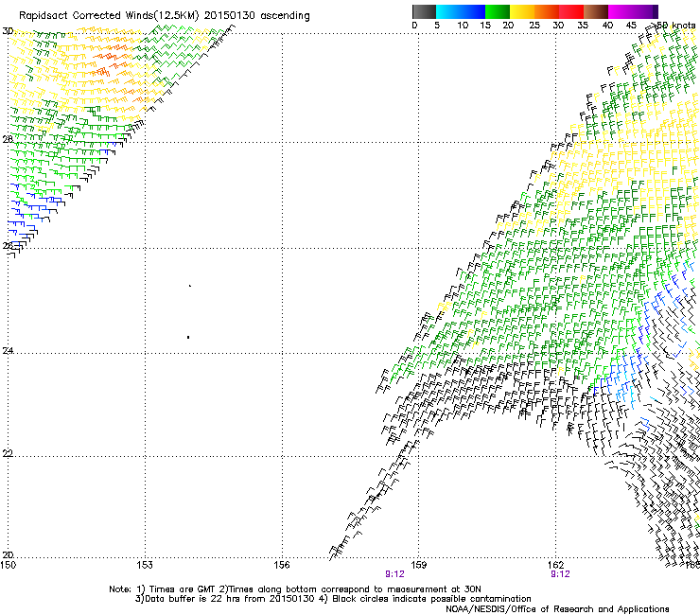Image resolution: width=700 pixels, height=615 pixels.
Task: Click longitude label 162 on bottom axis
Action: tap(555, 565)
